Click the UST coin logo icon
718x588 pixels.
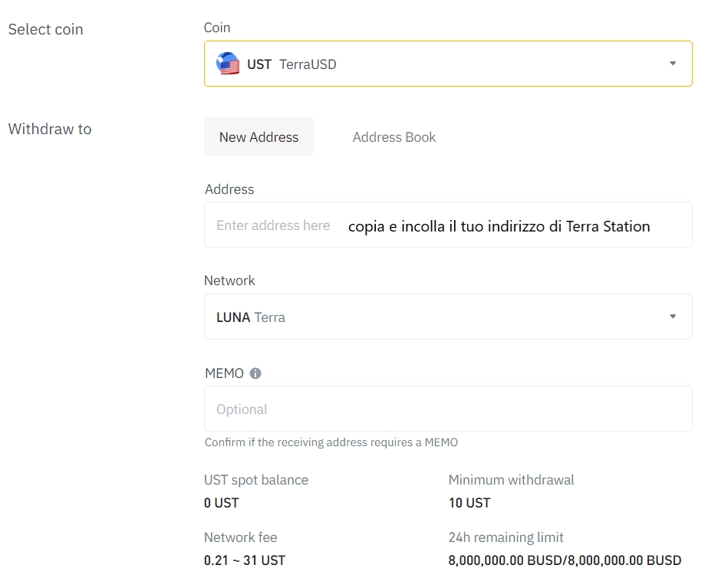(x=228, y=64)
